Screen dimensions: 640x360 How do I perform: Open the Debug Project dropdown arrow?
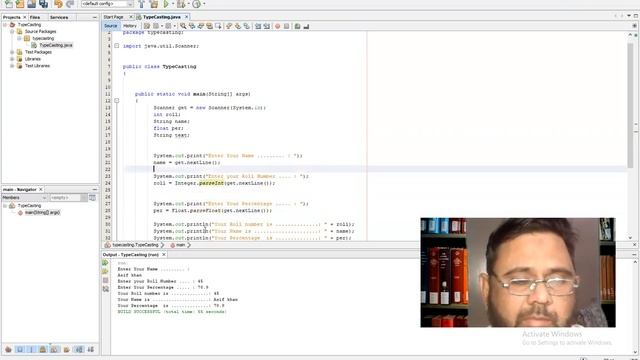point(188,4)
